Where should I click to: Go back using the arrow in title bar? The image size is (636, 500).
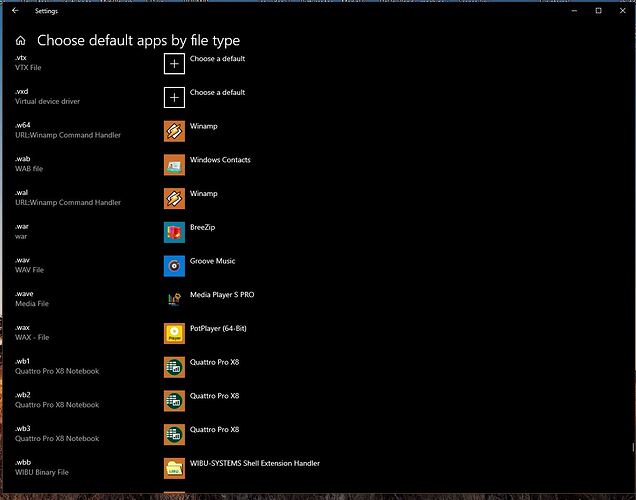point(15,11)
